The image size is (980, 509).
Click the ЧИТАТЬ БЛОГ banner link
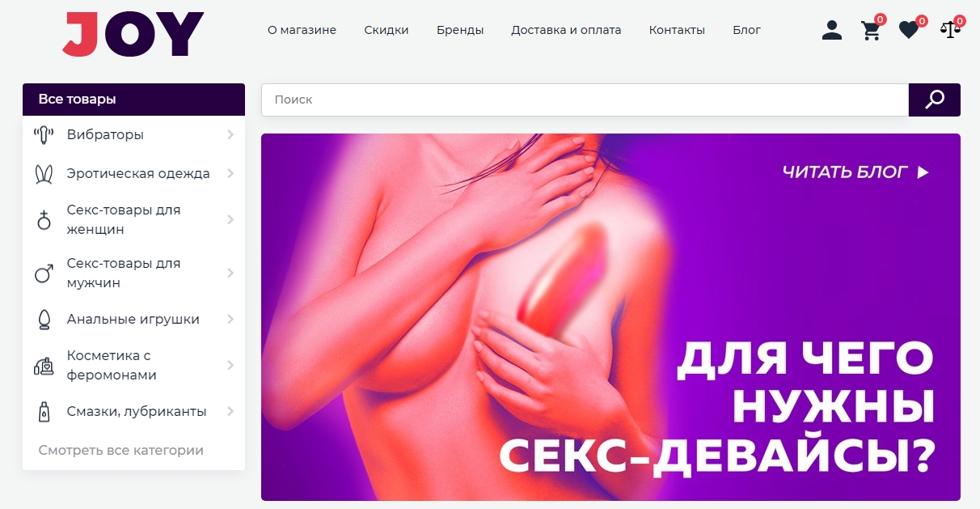pos(855,172)
